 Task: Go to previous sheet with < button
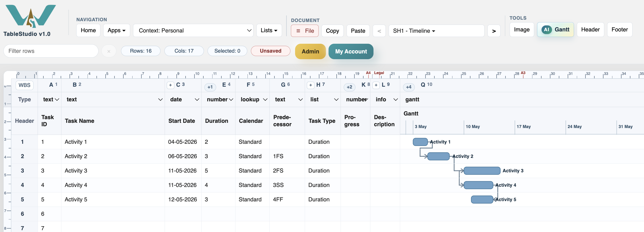point(379,31)
